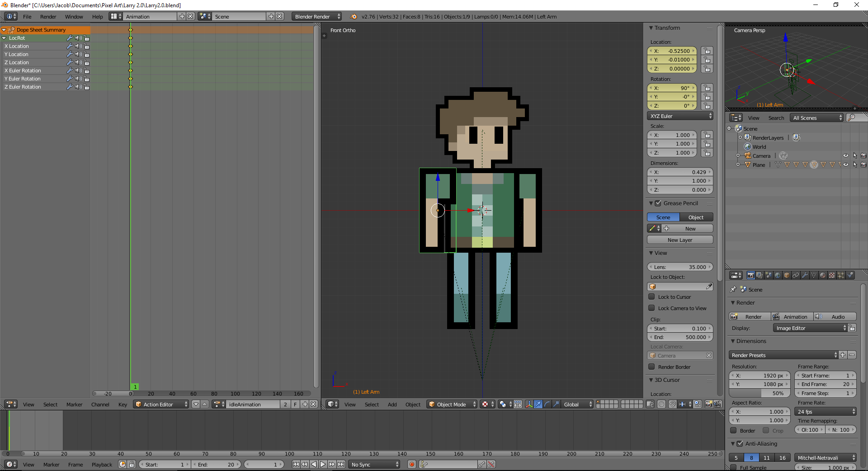
Task: Open the No Sync playback dropdown
Action: click(x=375, y=464)
